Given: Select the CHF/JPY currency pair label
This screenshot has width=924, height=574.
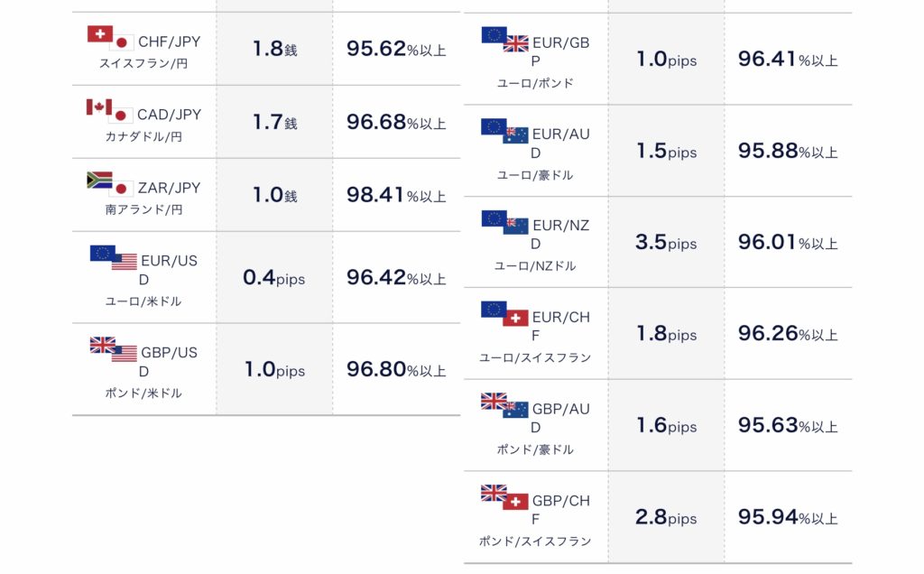Looking at the screenshot, I should coord(169,42).
